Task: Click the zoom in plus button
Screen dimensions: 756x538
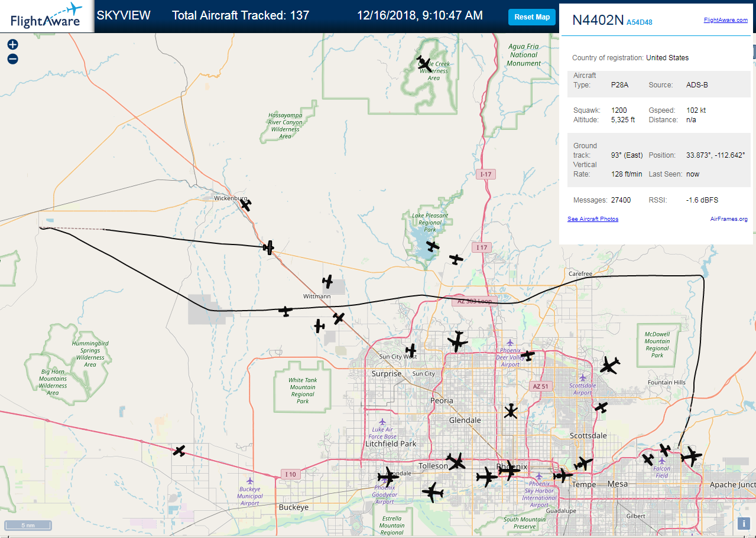Action: pyautogui.click(x=12, y=44)
